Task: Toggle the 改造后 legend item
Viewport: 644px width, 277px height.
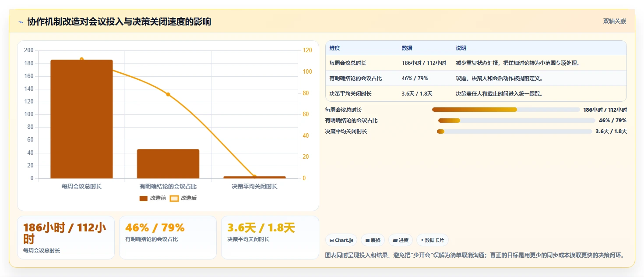Action: point(183,198)
